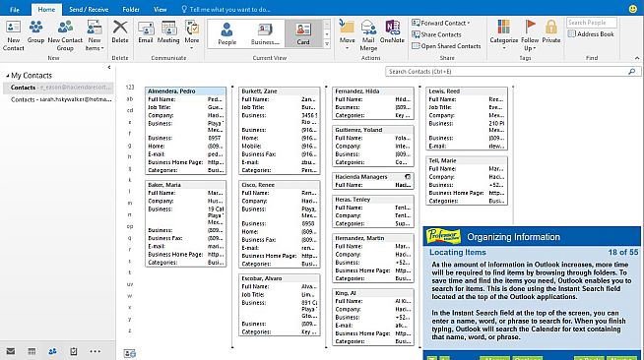Click the smiley feedback icon
The width and height of the screenshot is (644, 360).
tap(633, 9)
